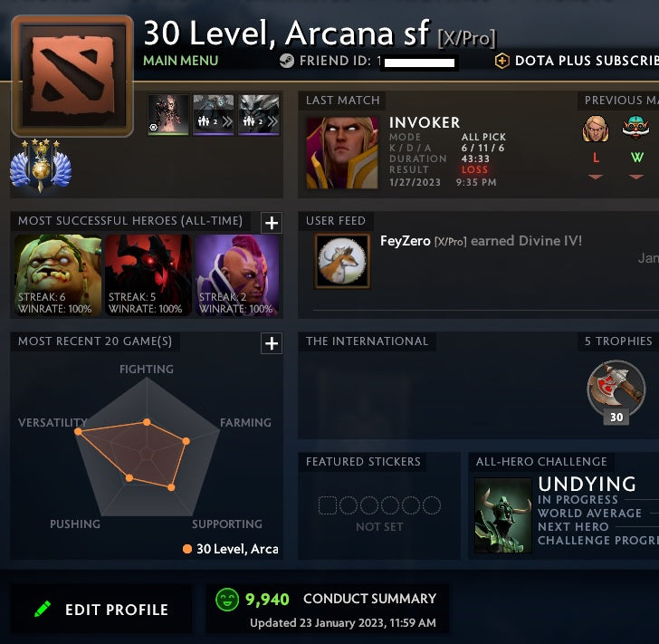
Task: Click the Divine rank medal badge
Action: 41,166
